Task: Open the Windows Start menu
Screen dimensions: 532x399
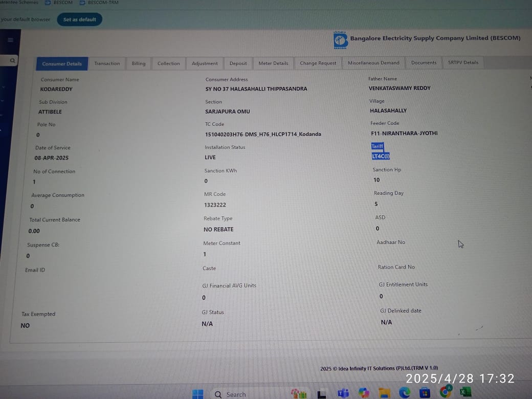Action: coord(198,394)
